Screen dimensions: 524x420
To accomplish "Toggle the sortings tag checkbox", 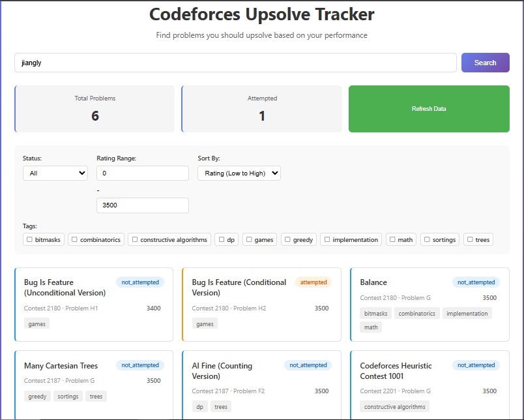I will click(x=427, y=239).
